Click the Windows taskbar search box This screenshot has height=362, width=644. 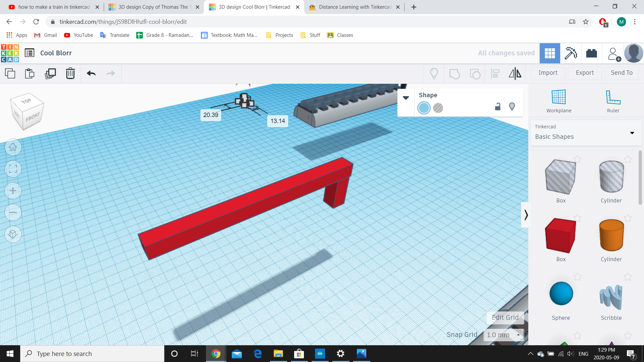(x=92, y=354)
